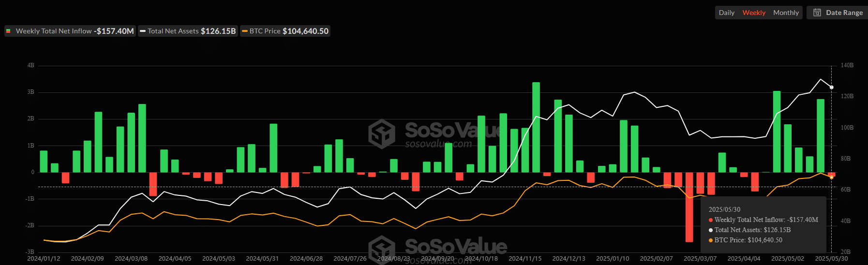Image resolution: width=868 pixels, height=265 pixels.
Task: Click the white data point at 2025/05/30
Action: (832, 88)
